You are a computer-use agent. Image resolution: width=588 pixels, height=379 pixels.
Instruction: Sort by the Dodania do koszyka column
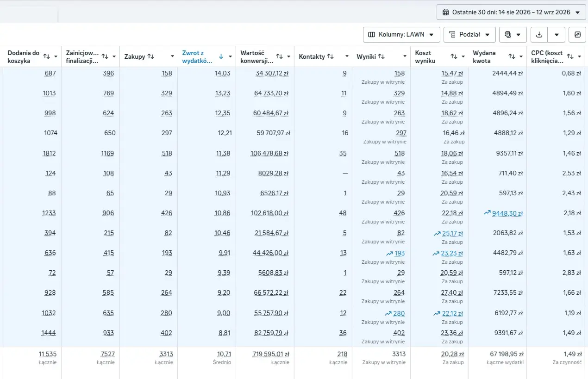tap(46, 56)
